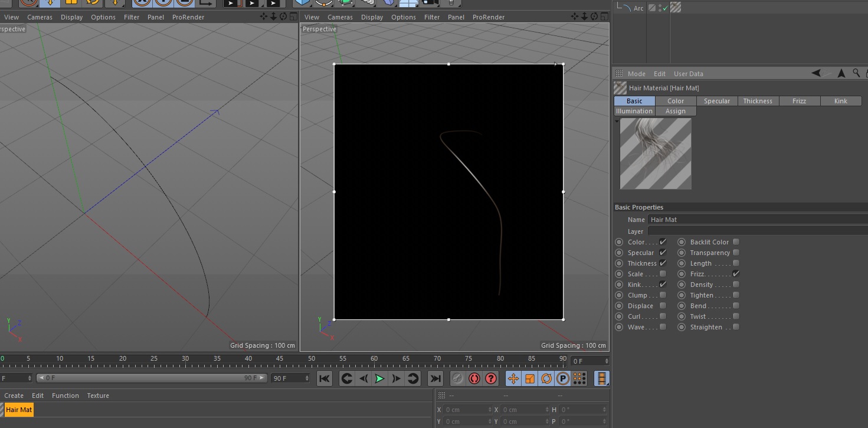Disable the Frizz checkbox
This screenshot has width=868, height=428.
[x=736, y=274]
